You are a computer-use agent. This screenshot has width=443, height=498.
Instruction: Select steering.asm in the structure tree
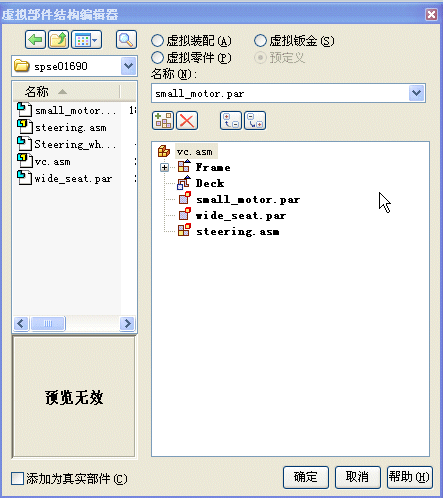click(237, 232)
